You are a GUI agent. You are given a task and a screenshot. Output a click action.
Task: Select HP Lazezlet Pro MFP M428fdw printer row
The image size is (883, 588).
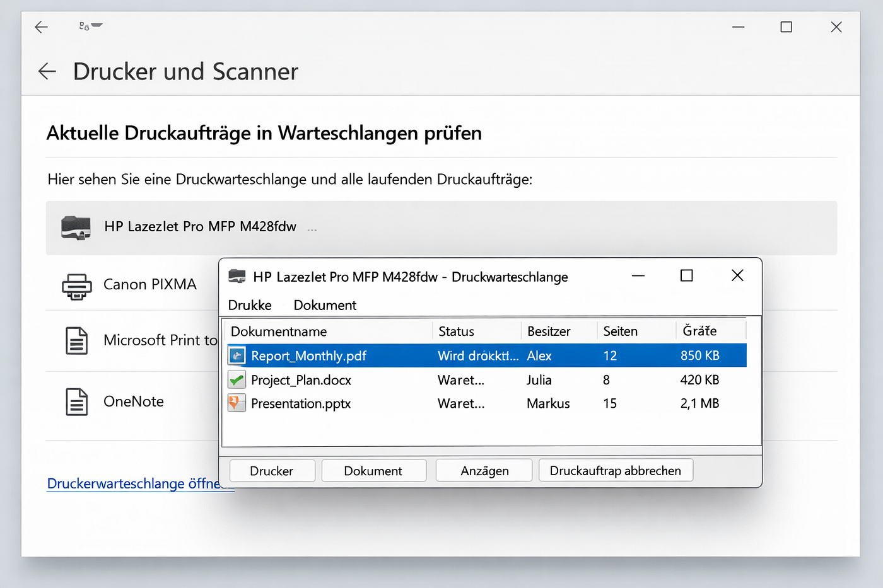pos(441,228)
